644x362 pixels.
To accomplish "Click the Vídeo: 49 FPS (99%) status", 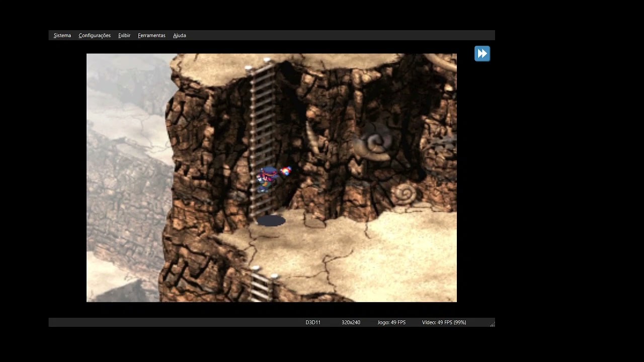I will point(444,322).
